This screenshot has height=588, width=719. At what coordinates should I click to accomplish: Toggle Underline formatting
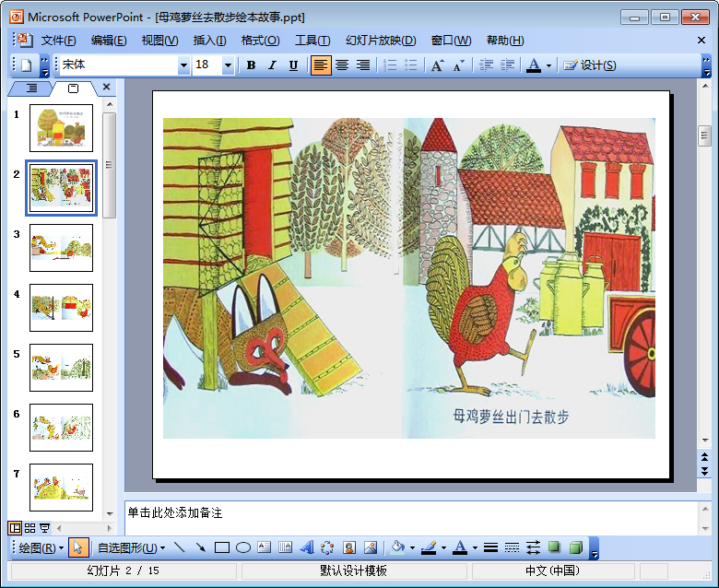point(293,65)
